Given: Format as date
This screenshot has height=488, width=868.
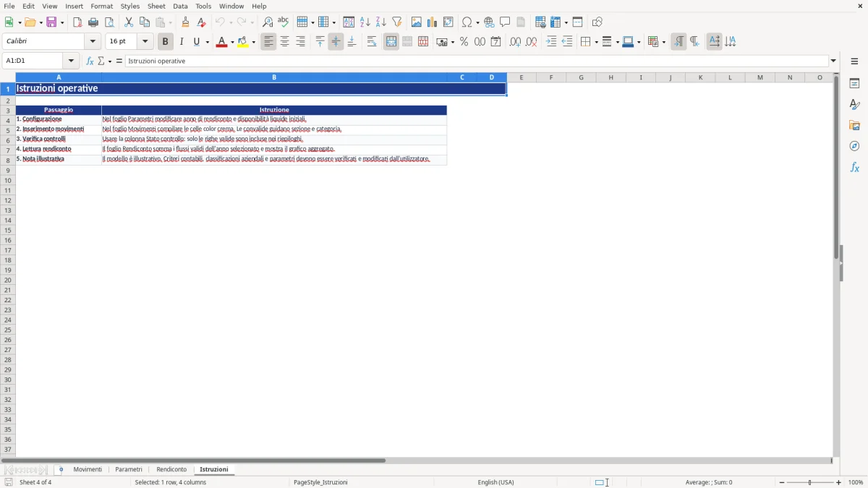Looking at the screenshot, I should click(x=496, y=42).
